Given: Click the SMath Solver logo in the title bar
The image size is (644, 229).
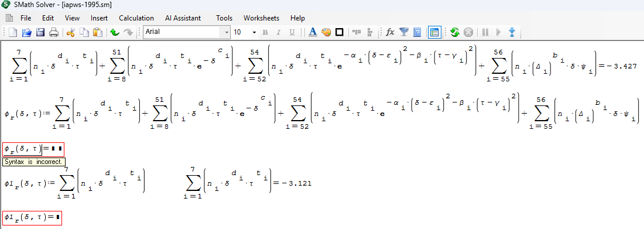Looking at the screenshot, I should coord(6,5).
